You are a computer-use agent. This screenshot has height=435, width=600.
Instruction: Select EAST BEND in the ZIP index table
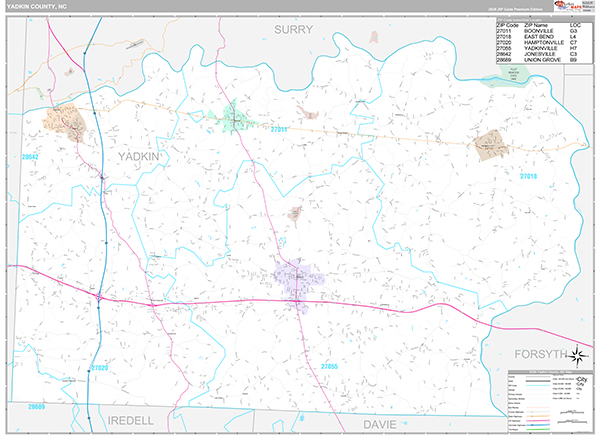click(x=539, y=37)
